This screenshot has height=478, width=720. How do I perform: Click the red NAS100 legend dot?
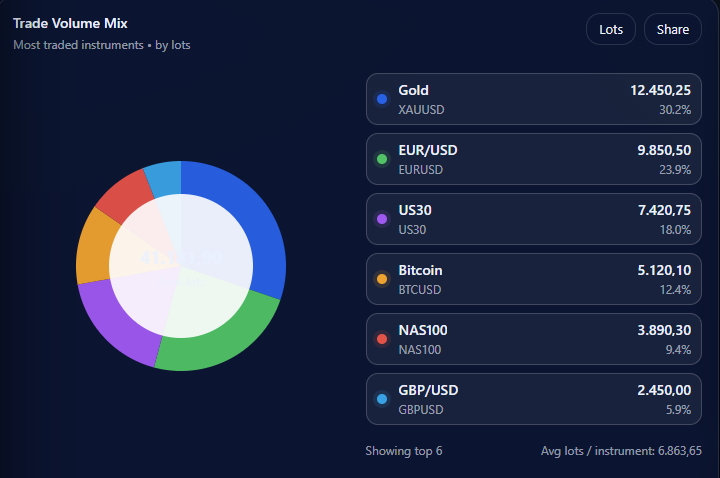[381, 339]
